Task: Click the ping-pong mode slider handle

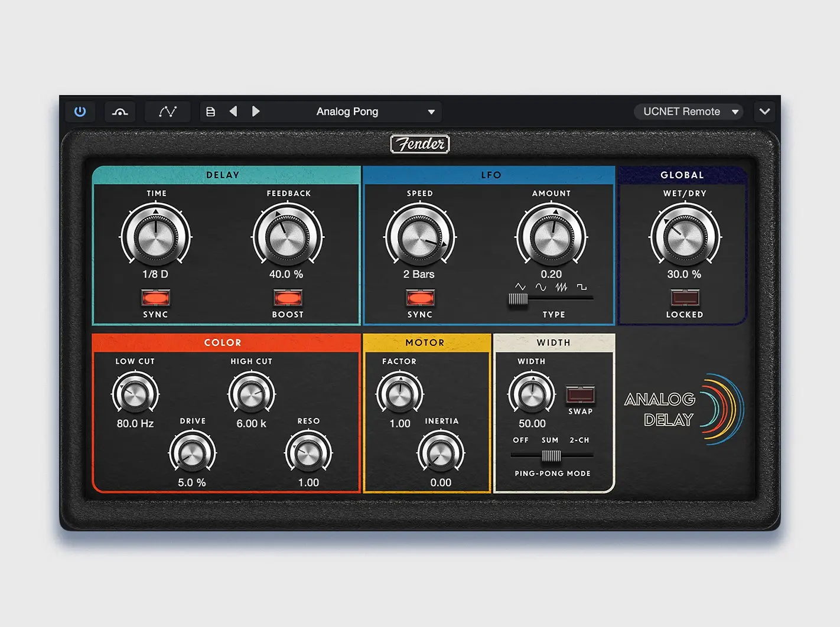Action: coord(551,456)
